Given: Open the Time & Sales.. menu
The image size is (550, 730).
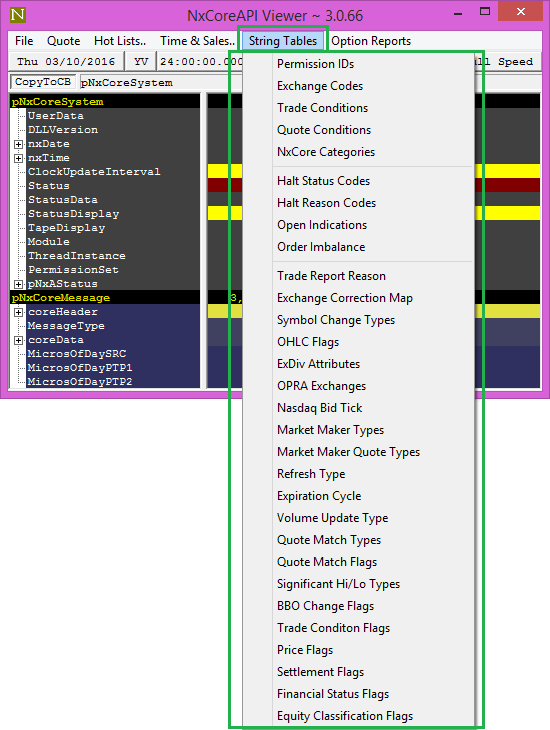Looking at the screenshot, I should click(197, 41).
